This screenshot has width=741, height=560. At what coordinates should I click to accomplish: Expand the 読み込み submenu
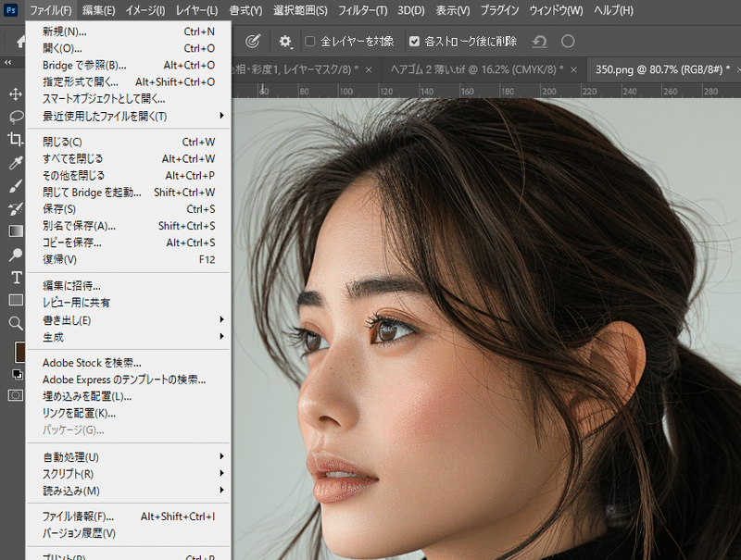(x=128, y=491)
